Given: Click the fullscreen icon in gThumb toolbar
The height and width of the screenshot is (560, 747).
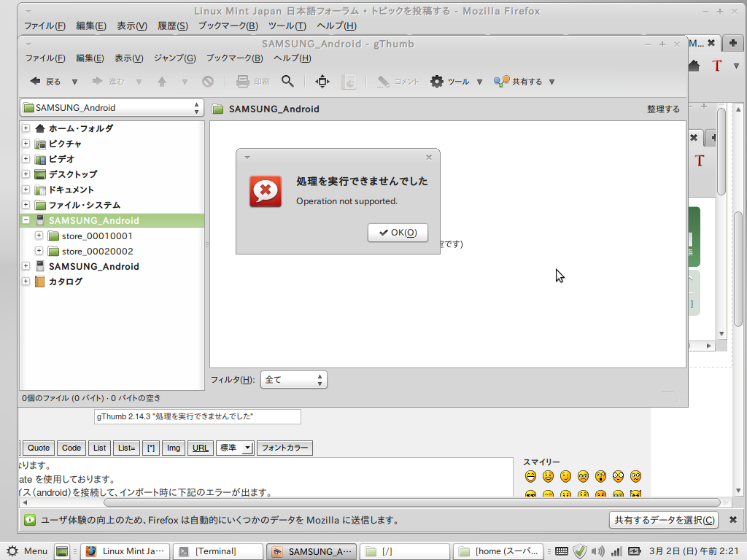Looking at the screenshot, I should (322, 82).
